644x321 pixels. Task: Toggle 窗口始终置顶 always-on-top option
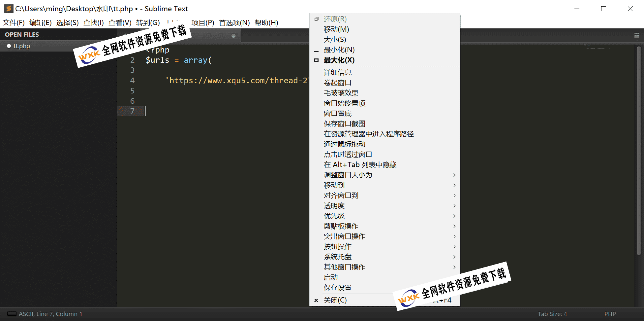(x=344, y=103)
